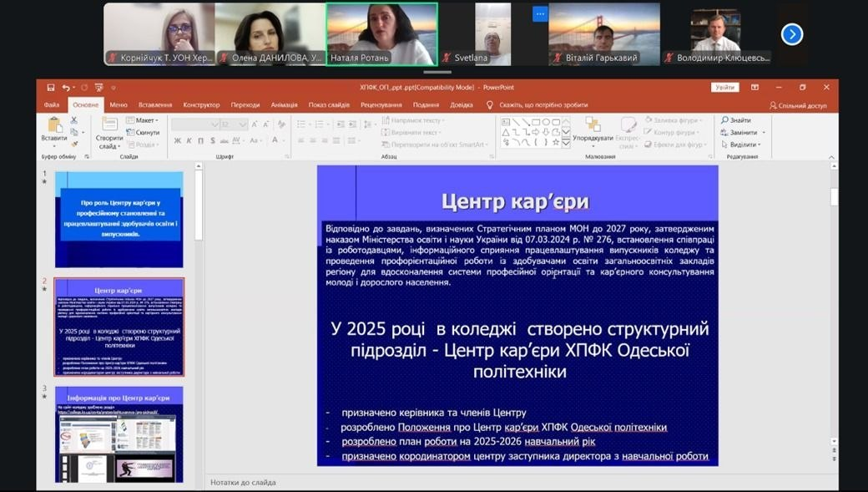Click the Створити слайд icon
This screenshot has width=868, height=492.
[109, 125]
